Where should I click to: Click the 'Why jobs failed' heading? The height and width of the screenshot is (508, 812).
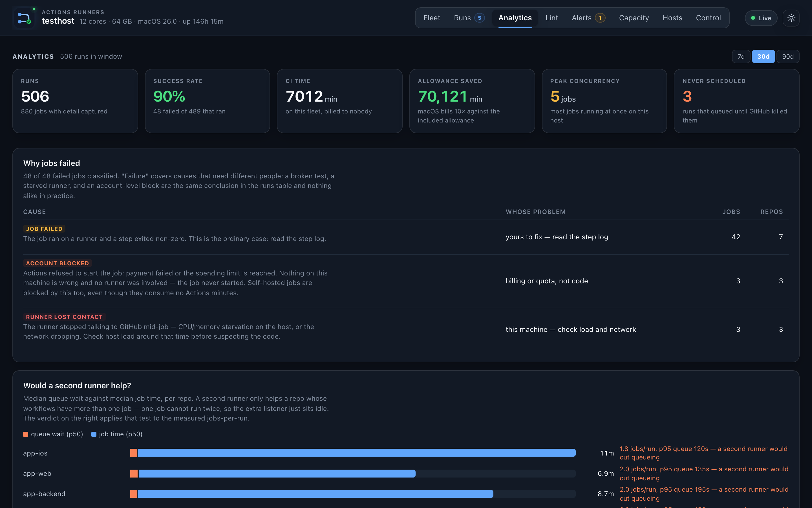coord(51,163)
